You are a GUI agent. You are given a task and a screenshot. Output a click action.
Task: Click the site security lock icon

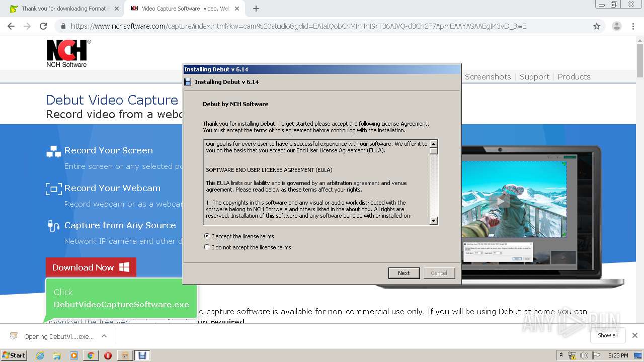pos(63,26)
